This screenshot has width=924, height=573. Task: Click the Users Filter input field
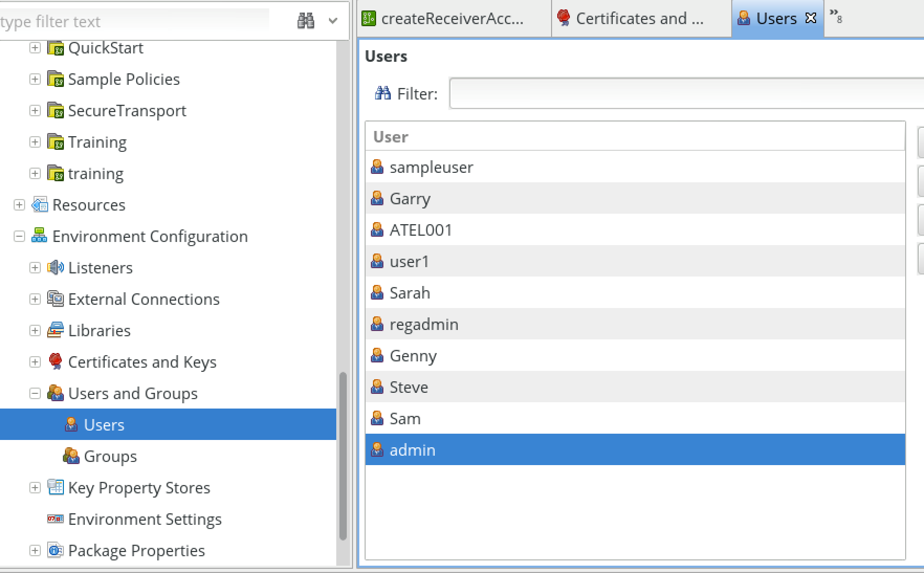point(687,93)
